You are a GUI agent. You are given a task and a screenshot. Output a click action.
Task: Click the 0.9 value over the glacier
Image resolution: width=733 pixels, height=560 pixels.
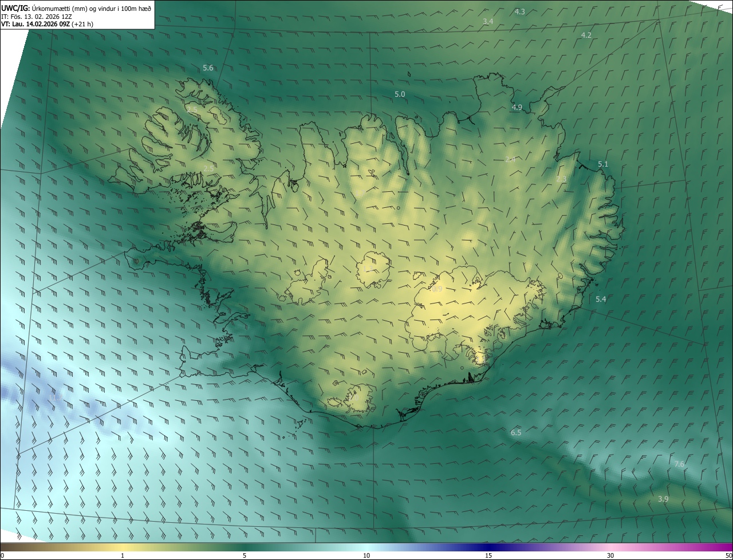437,289
